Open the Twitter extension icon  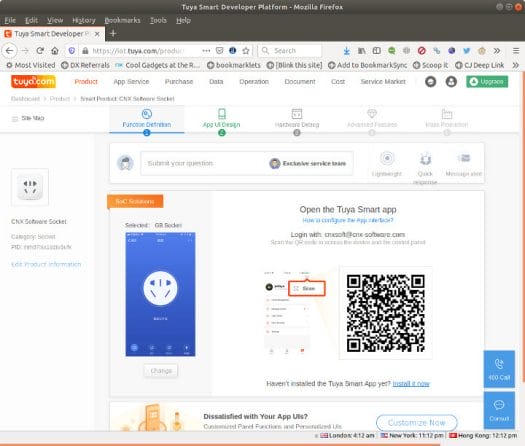pyautogui.click(x=466, y=51)
